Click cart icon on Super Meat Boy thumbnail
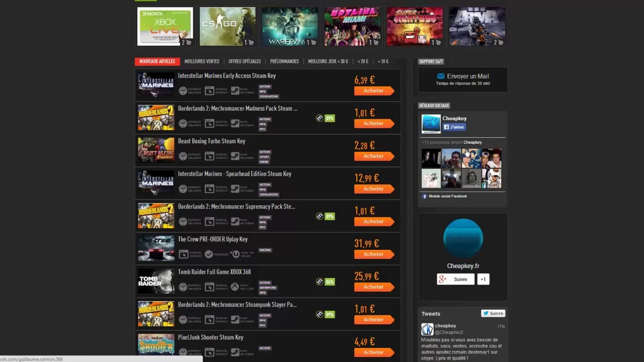This screenshot has height=362, width=644. pos(438,43)
